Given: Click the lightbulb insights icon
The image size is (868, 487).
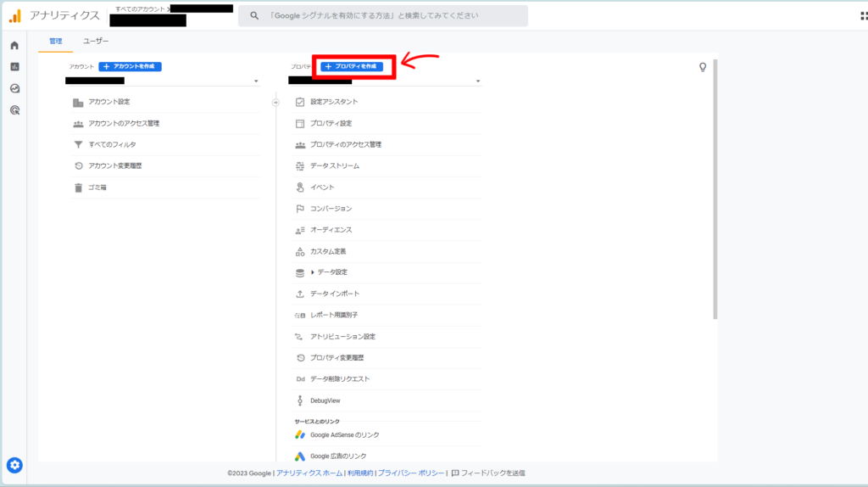Looking at the screenshot, I should pyautogui.click(x=702, y=67).
